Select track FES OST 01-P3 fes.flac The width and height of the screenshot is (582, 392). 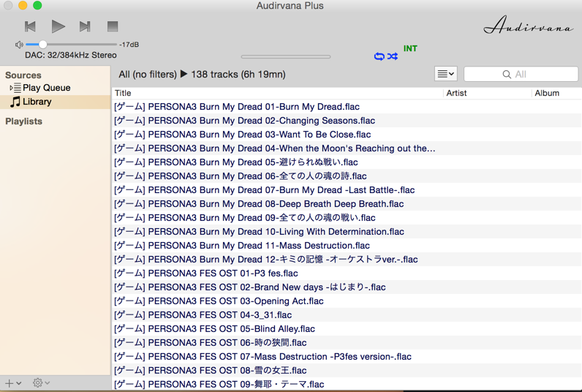point(347,274)
